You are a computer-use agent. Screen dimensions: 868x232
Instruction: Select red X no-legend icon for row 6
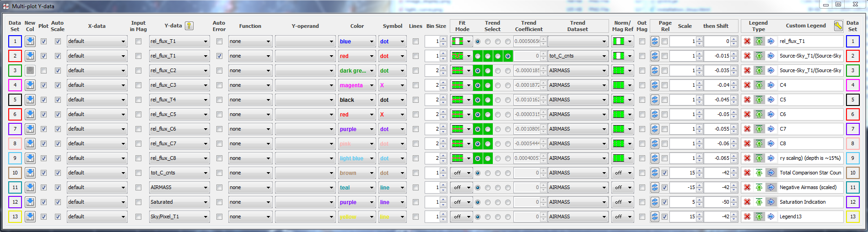(747, 114)
